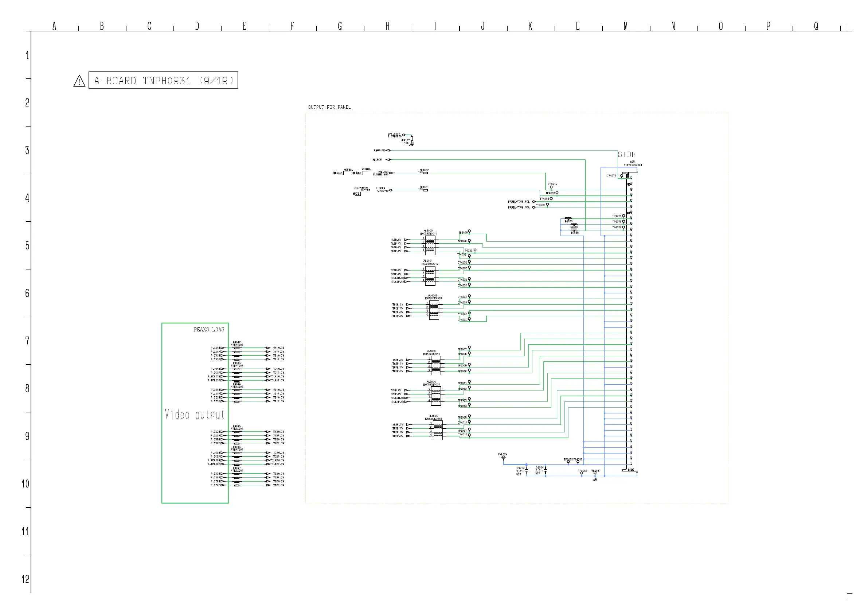Click the Video output text
The height and width of the screenshot is (614, 868).
pyautogui.click(x=195, y=415)
